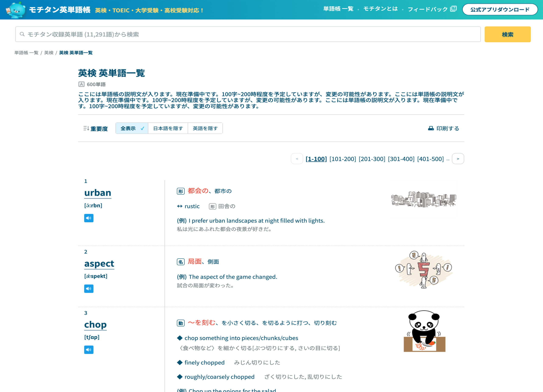This screenshot has width=543, height=392.
Task: Play audio pronunciation for urban
Action: click(89, 218)
